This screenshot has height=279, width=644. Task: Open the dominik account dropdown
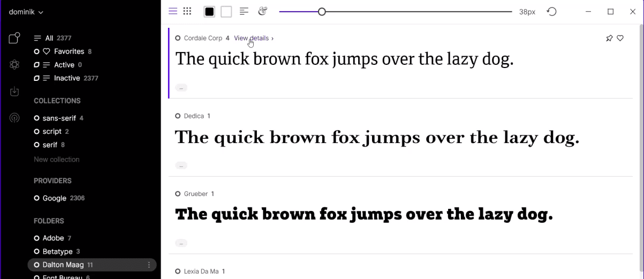(26, 12)
